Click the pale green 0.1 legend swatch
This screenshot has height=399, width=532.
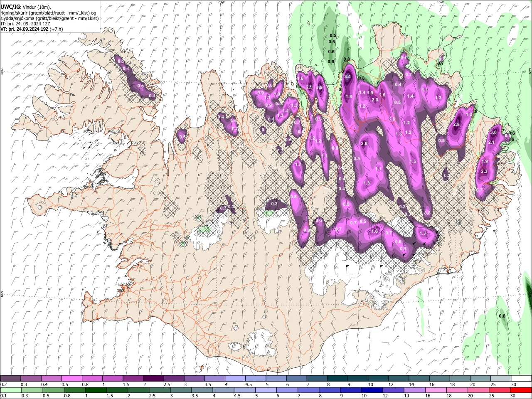(10, 390)
